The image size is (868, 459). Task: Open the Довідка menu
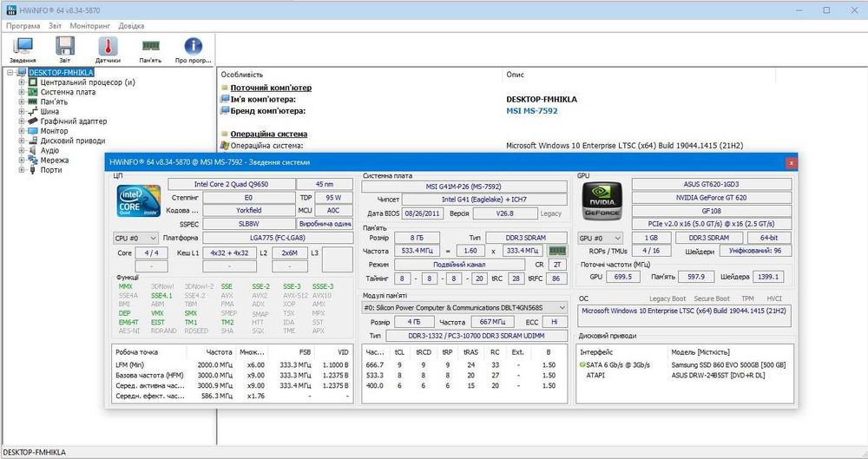[131, 25]
